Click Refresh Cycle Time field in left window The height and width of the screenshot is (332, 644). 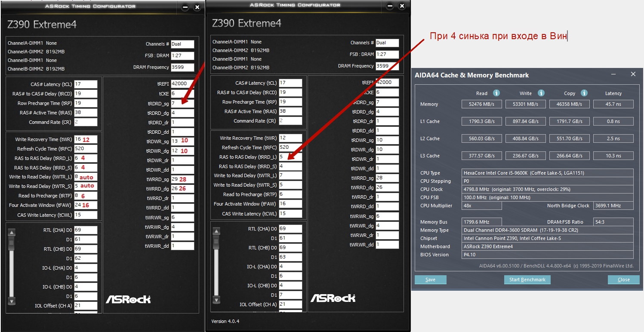[86, 149]
